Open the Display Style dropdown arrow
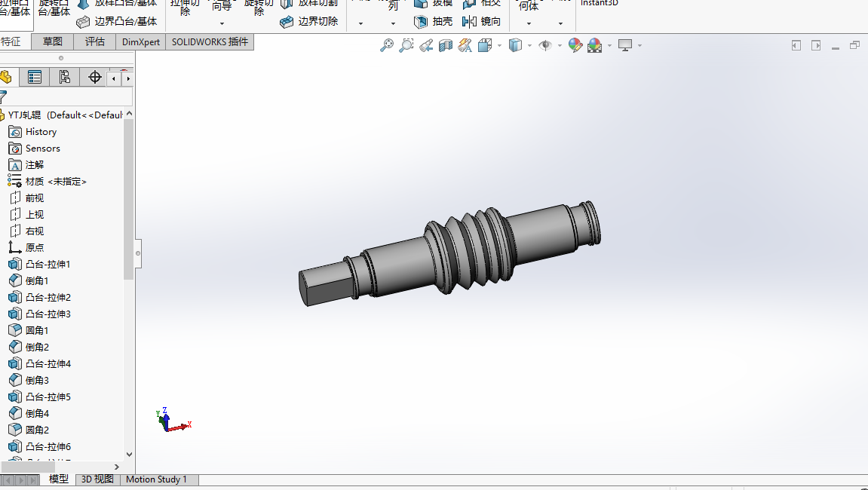Viewport: 868px width, 490px height. [x=529, y=45]
